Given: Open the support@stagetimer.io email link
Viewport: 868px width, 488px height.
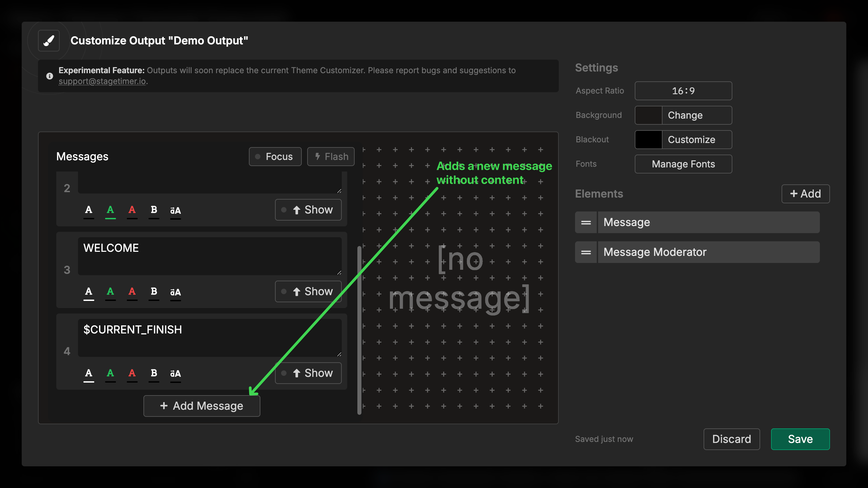Looking at the screenshot, I should (x=102, y=81).
